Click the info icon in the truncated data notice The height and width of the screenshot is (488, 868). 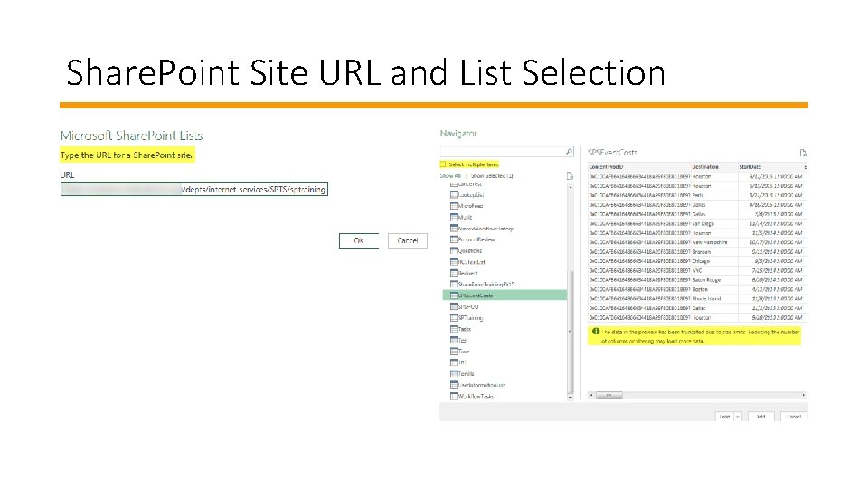click(596, 332)
